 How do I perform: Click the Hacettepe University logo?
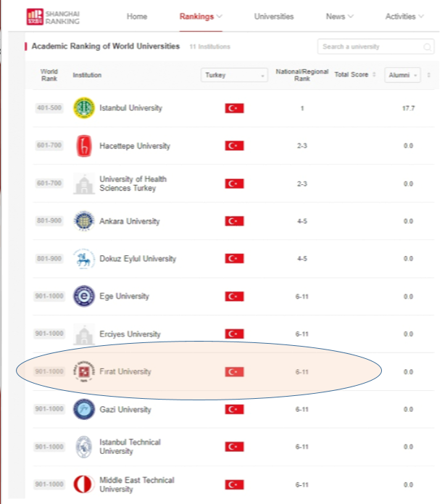[84, 146]
